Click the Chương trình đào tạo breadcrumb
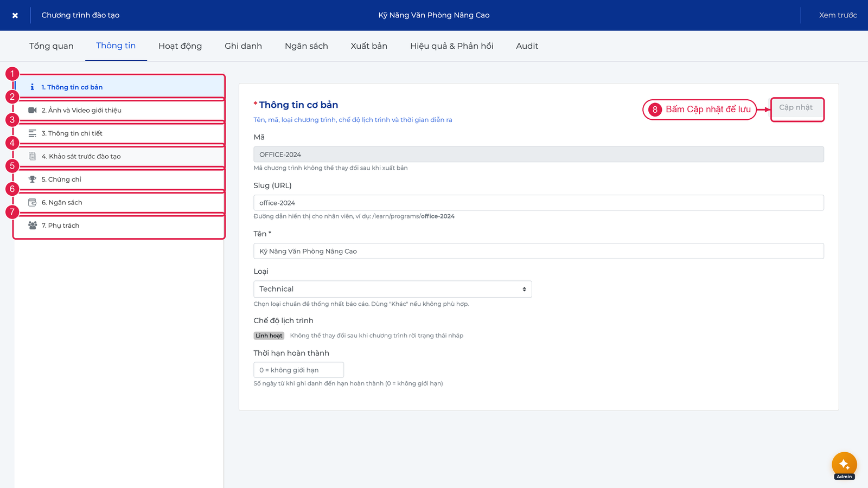Viewport: 868px width, 488px height. [x=80, y=15]
